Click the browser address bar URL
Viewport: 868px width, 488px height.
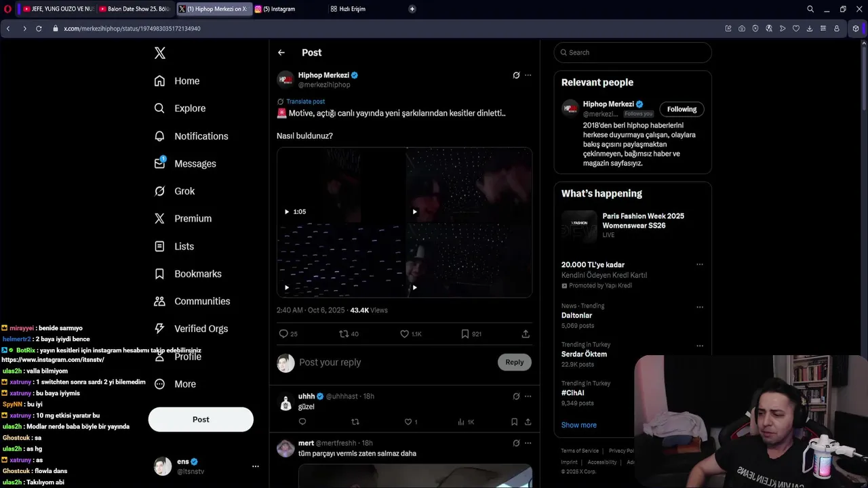(x=132, y=28)
